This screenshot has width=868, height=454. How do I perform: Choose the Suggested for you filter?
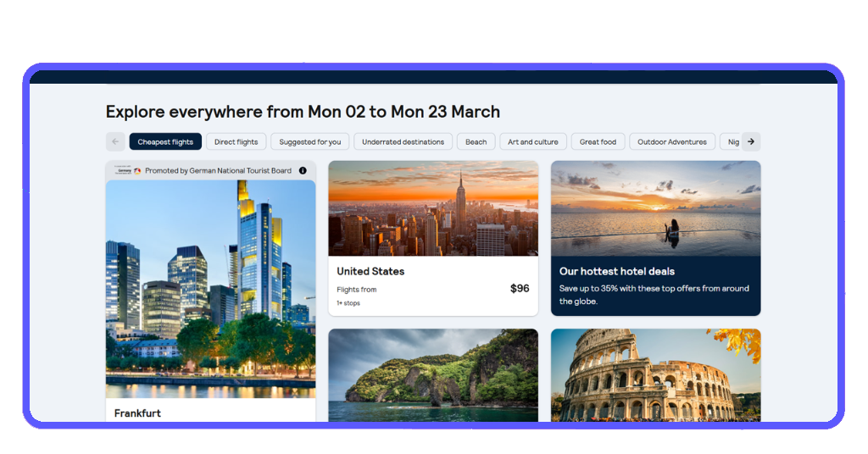pyautogui.click(x=310, y=141)
